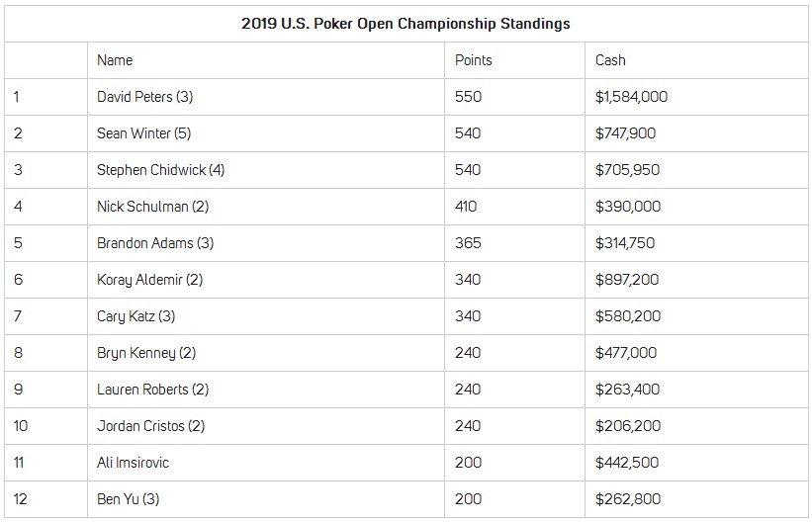812x523 pixels.
Task: Select the Points column header
Action: [x=474, y=60]
